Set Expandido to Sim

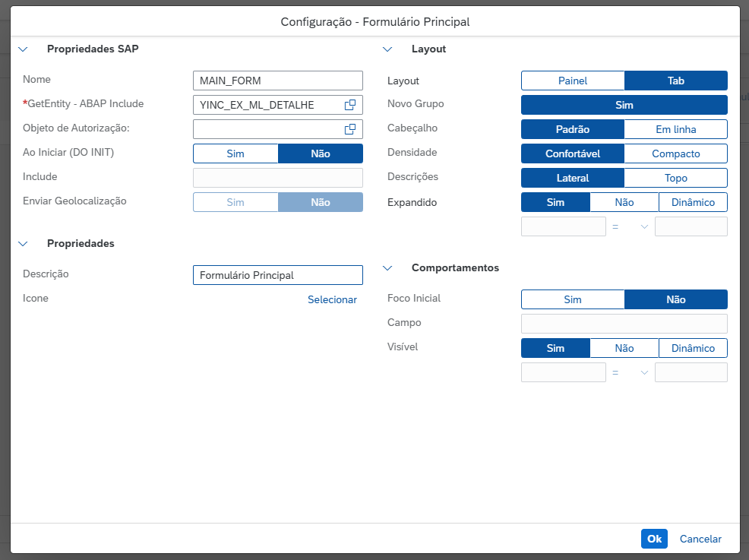coord(555,202)
